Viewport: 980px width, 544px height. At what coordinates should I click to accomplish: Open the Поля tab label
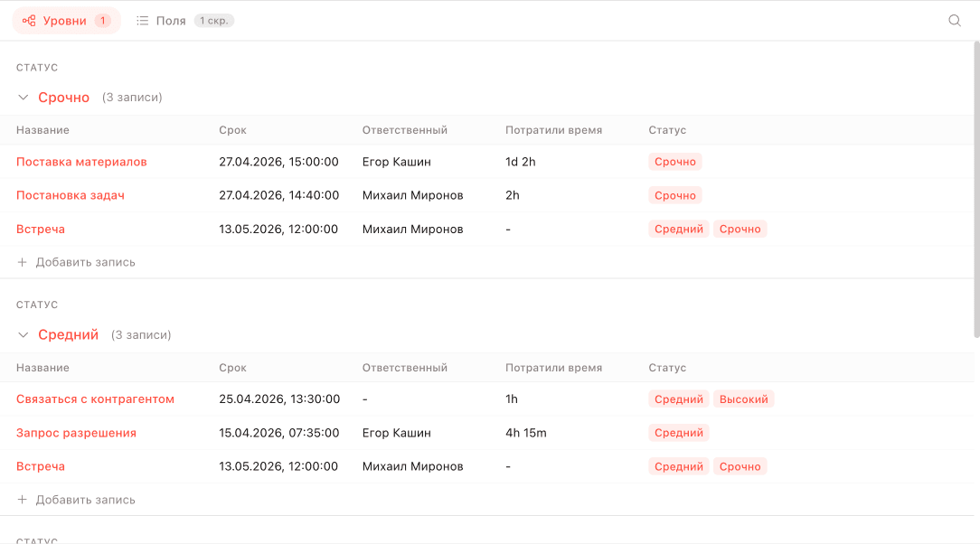pyautogui.click(x=171, y=21)
